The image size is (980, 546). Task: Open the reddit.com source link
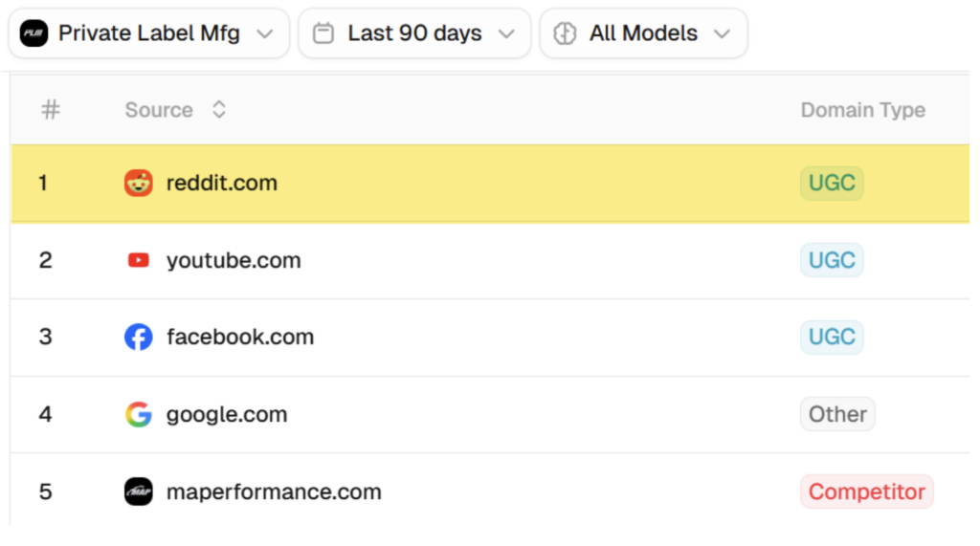coord(222,183)
